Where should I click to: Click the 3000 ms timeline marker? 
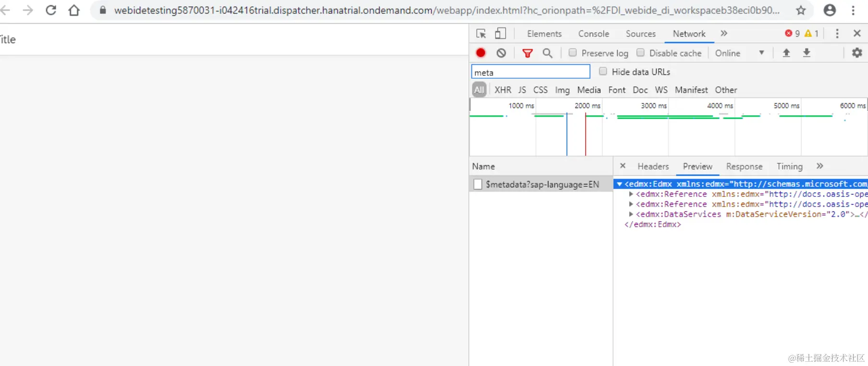(654, 106)
